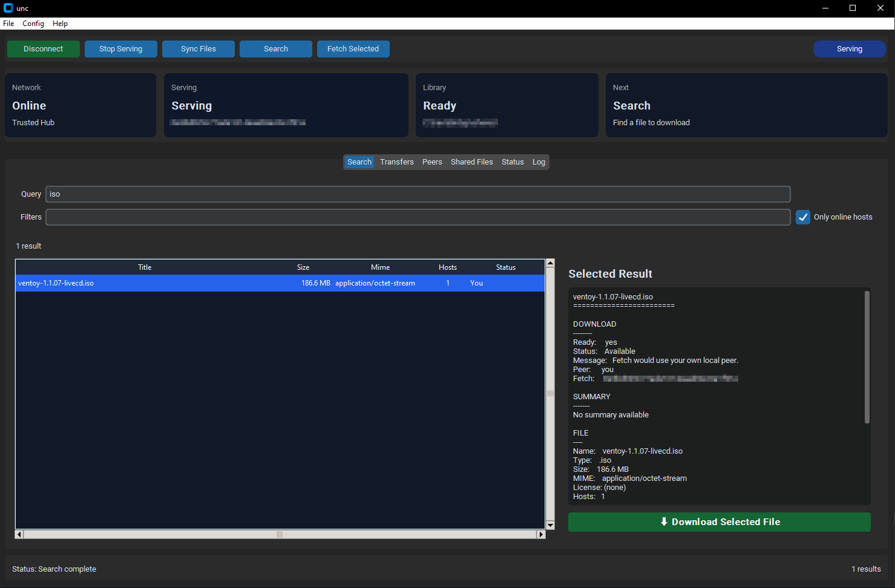Open the File menu
This screenshot has height=588, width=895.
coord(8,24)
